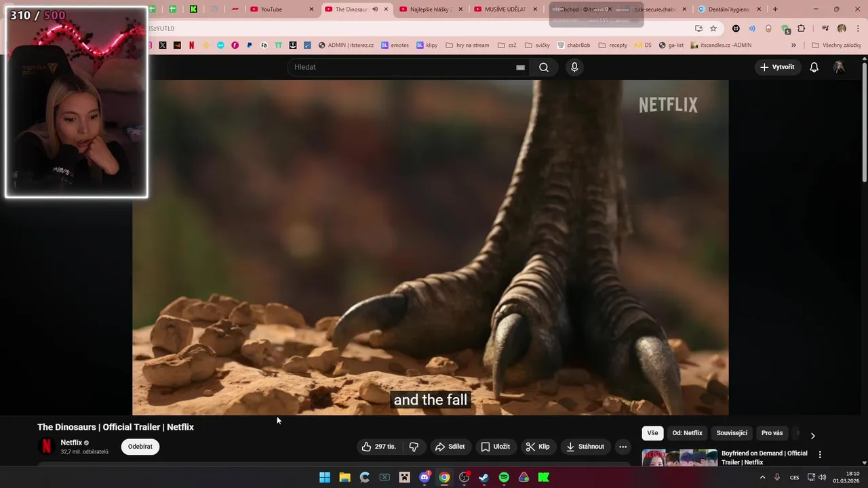Open the 'recepty' bookmarks folder
This screenshot has width=868, height=488.
click(612, 45)
